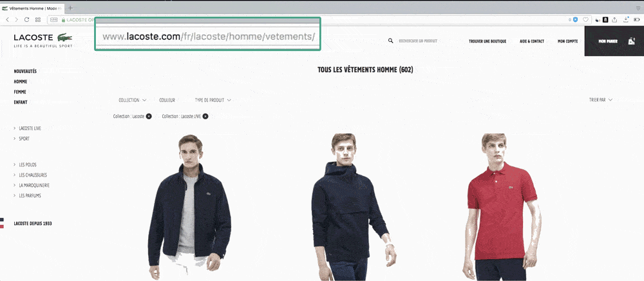Open the Nouveautés menu
Screen dimensions: 644x281
click(x=25, y=72)
